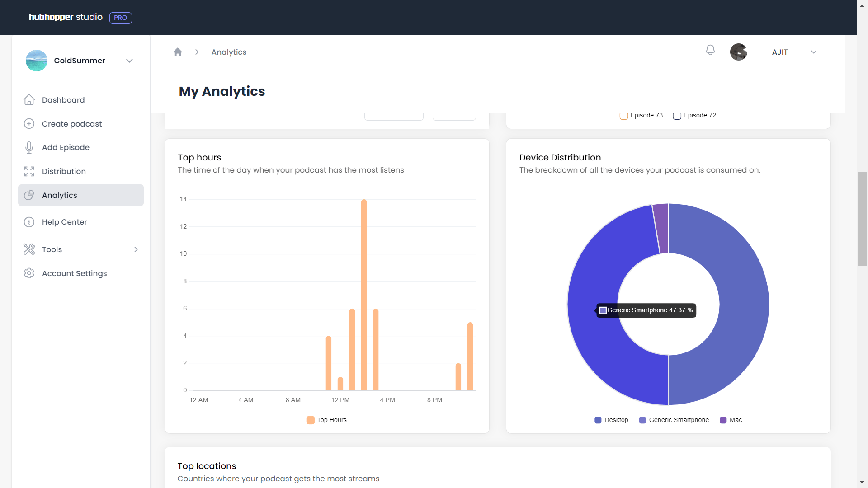Viewport: 868px width, 488px height.
Task: Click the Analytics breadcrumb link
Action: [x=229, y=52]
